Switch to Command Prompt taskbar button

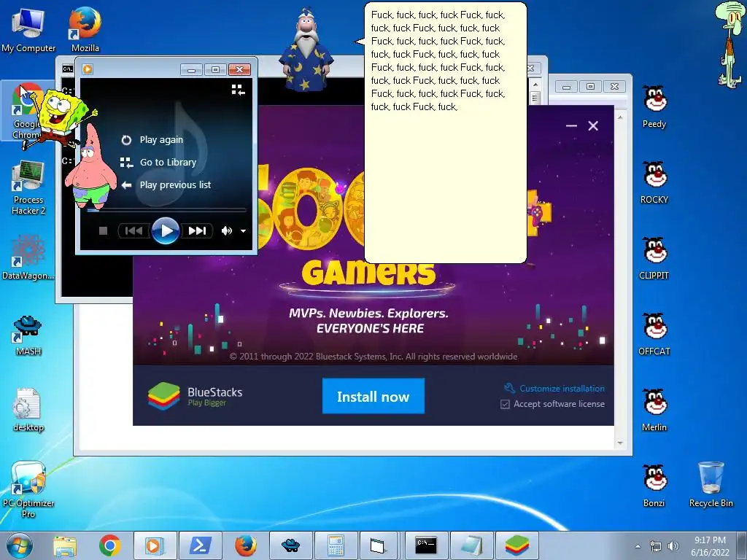[x=426, y=545]
